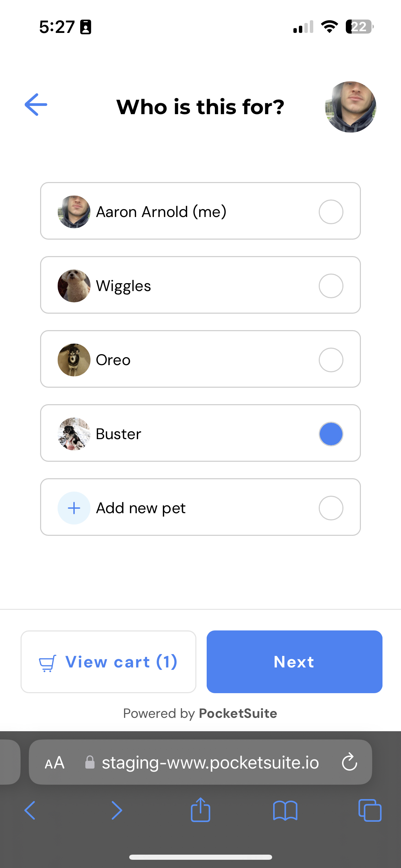
Task: Tap Oreo's pet photo thumbnail
Action: click(x=74, y=360)
